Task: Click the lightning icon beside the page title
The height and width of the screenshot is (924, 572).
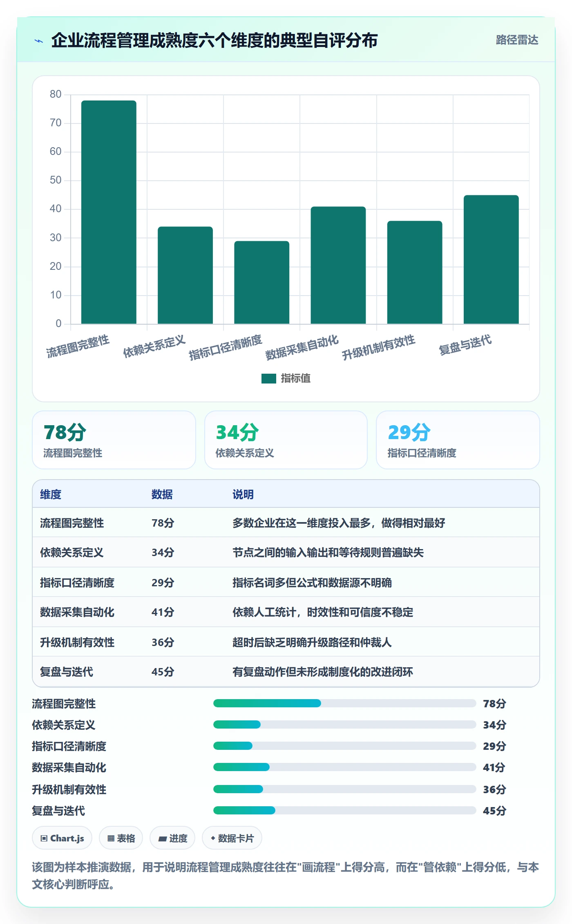Action: pos(39,41)
